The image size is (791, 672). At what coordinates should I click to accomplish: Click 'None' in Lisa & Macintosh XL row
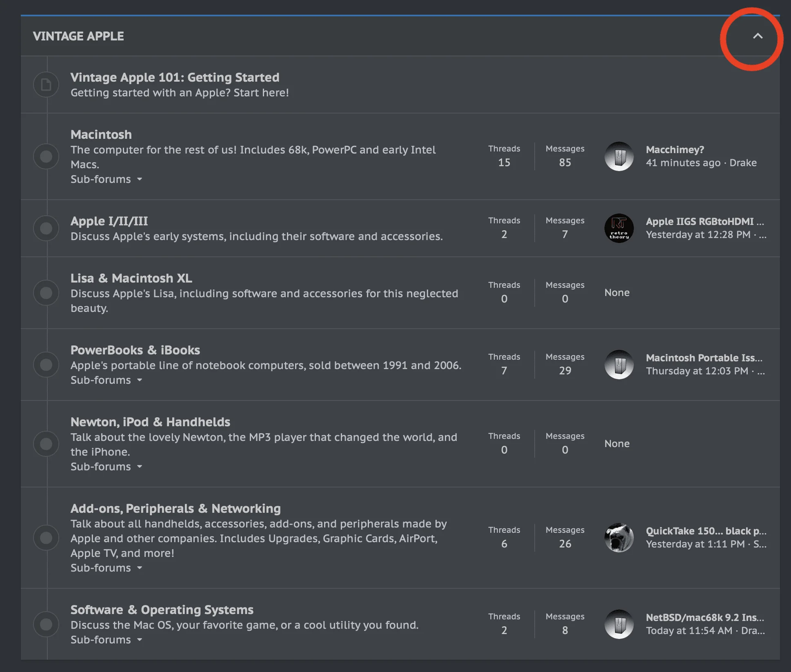click(x=617, y=293)
